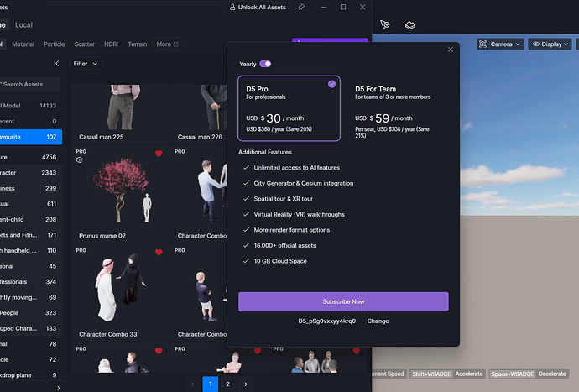Go to page 2 of assets

click(228, 384)
